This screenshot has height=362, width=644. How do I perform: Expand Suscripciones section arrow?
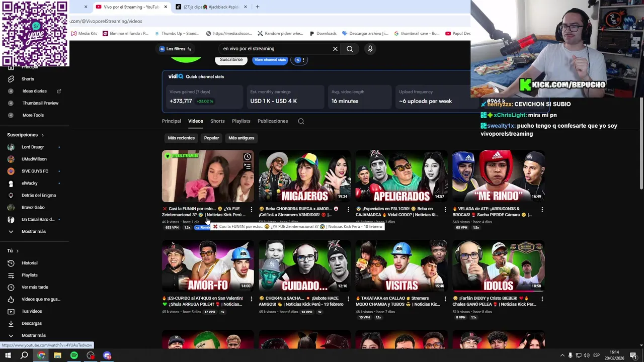click(42, 135)
